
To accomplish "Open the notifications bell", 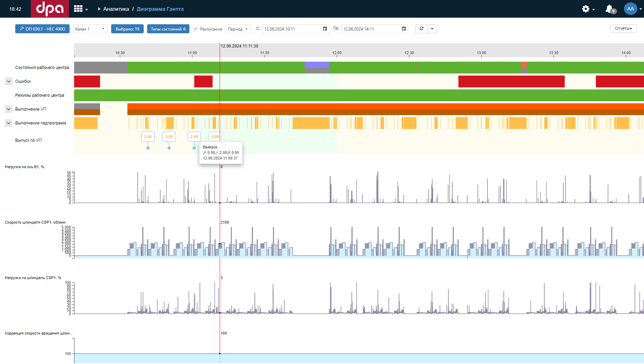I will [x=609, y=9].
